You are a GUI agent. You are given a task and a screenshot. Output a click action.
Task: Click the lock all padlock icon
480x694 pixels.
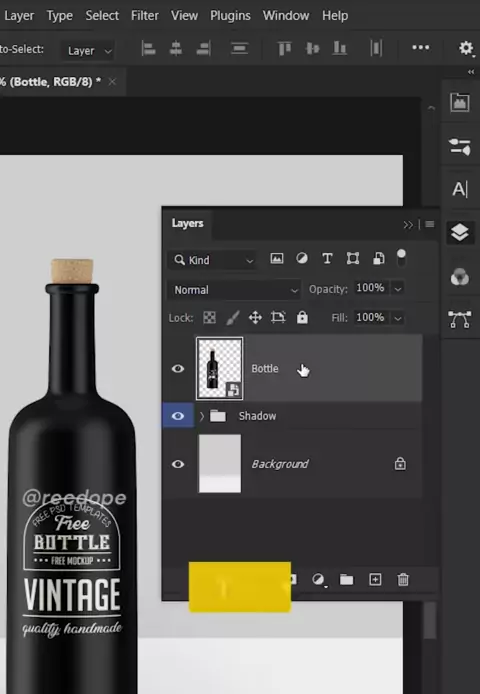pyautogui.click(x=302, y=317)
